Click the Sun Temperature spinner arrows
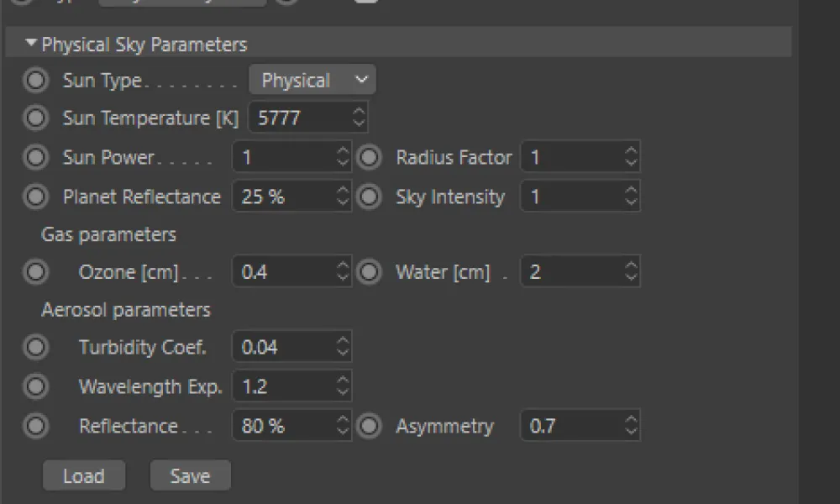840x504 pixels. [359, 118]
